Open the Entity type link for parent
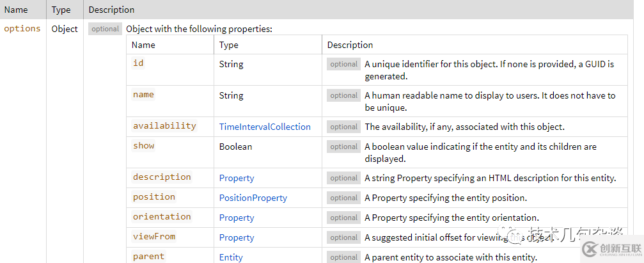 point(231,257)
